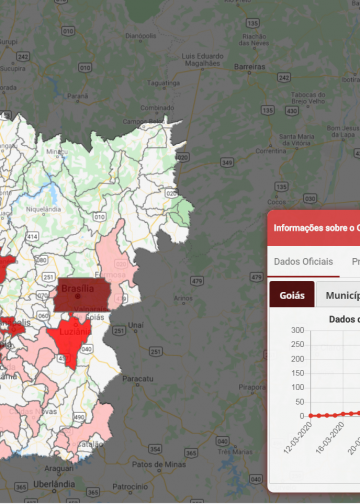Image resolution: width=360 pixels, height=504 pixels.
Task: Click the Informações sobre panel header
Action: pyautogui.click(x=313, y=228)
